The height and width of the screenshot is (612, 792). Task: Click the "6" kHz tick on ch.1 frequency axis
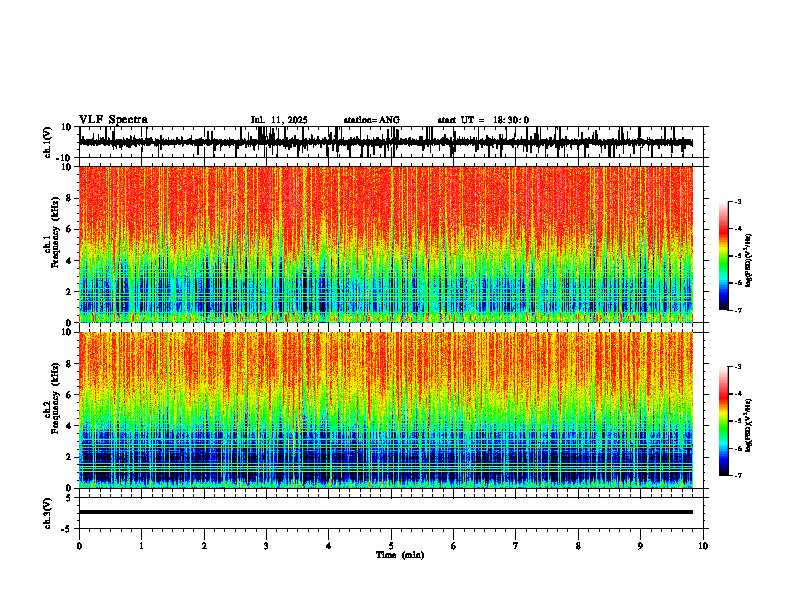coord(69,230)
